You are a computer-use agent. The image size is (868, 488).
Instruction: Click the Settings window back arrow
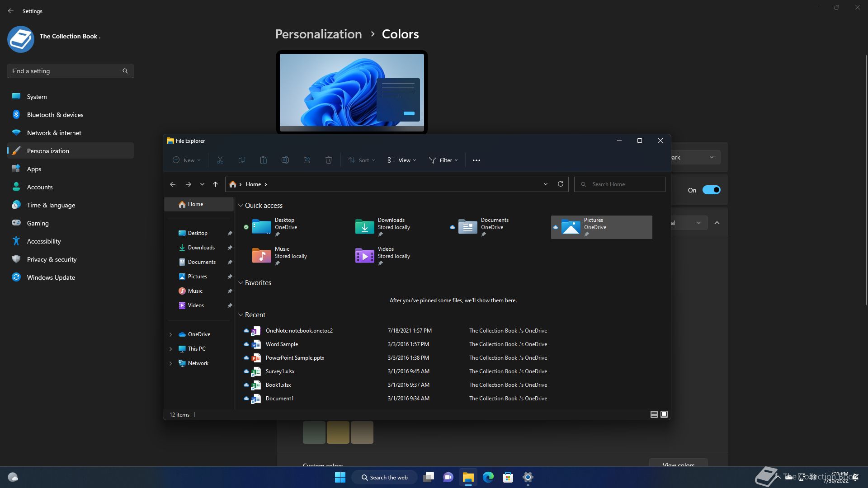(11, 11)
